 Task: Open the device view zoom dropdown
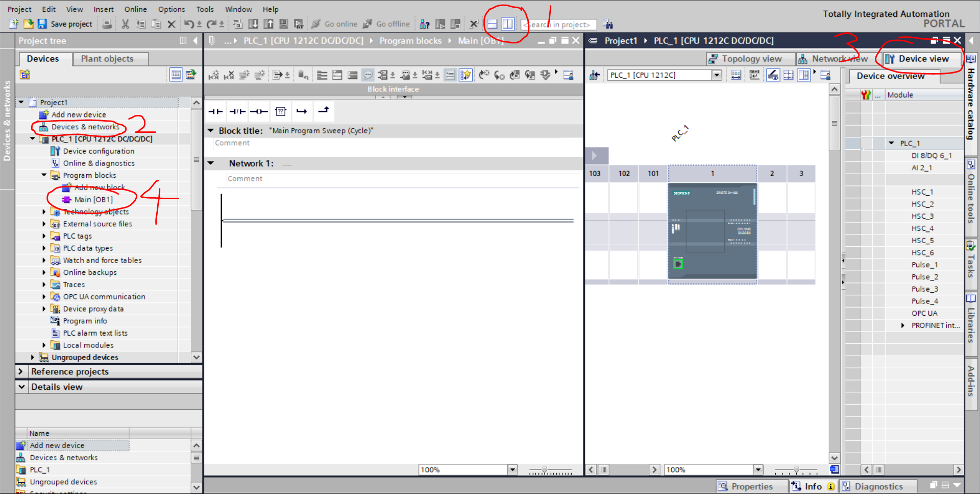(758, 470)
